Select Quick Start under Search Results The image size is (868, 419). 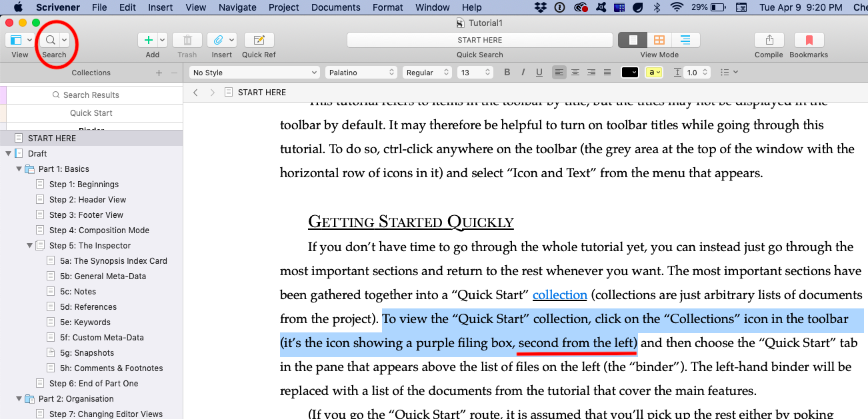coord(91,113)
